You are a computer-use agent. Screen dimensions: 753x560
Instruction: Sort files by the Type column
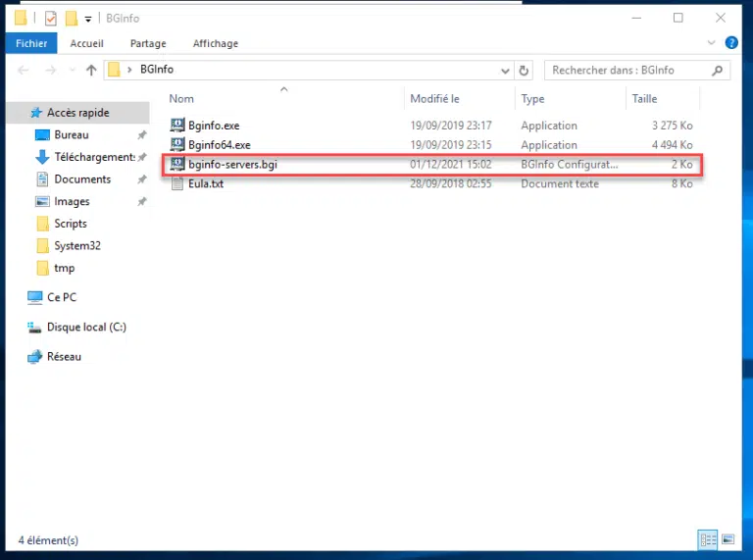(532, 98)
